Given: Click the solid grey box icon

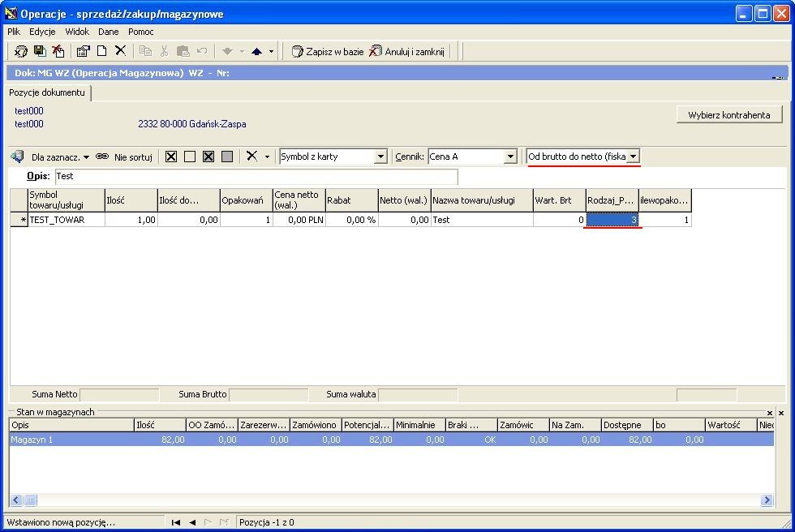Looking at the screenshot, I should click(227, 157).
